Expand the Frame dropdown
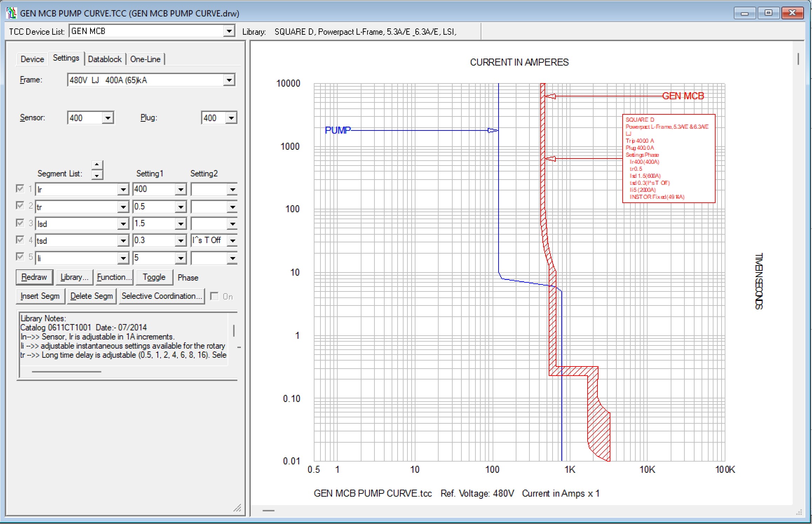Image resolution: width=812 pixels, height=524 pixels. pos(229,80)
